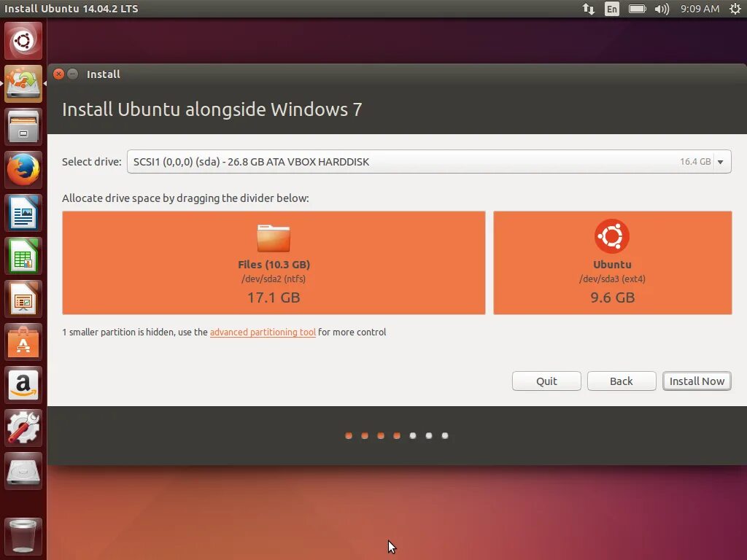
Task: Click the 9.6 GB Ubuntu partition size
Action: point(612,297)
